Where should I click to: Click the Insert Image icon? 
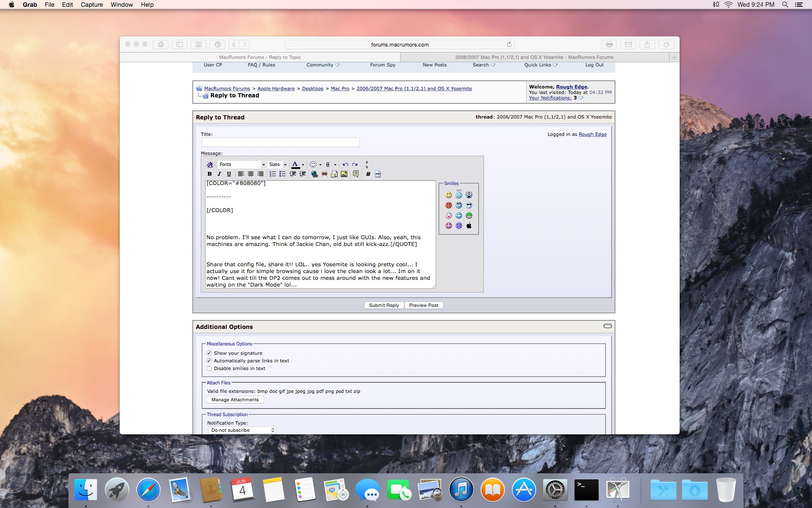[344, 174]
